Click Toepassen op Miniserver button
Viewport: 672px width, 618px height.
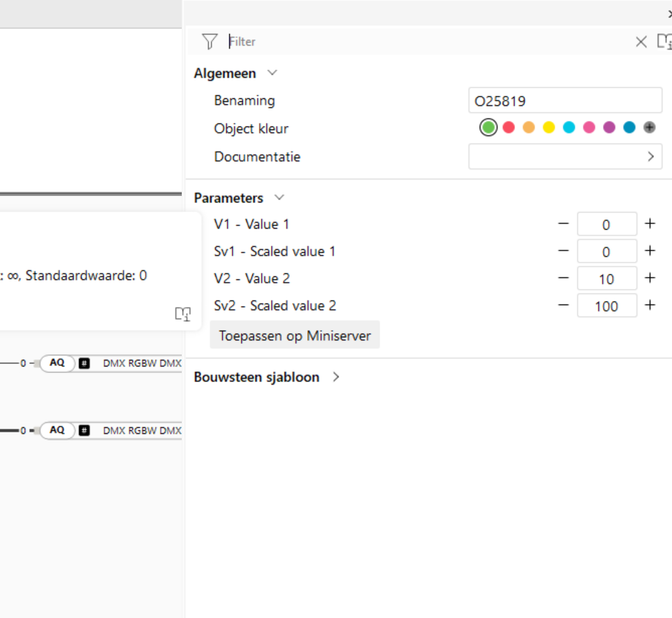tap(295, 336)
